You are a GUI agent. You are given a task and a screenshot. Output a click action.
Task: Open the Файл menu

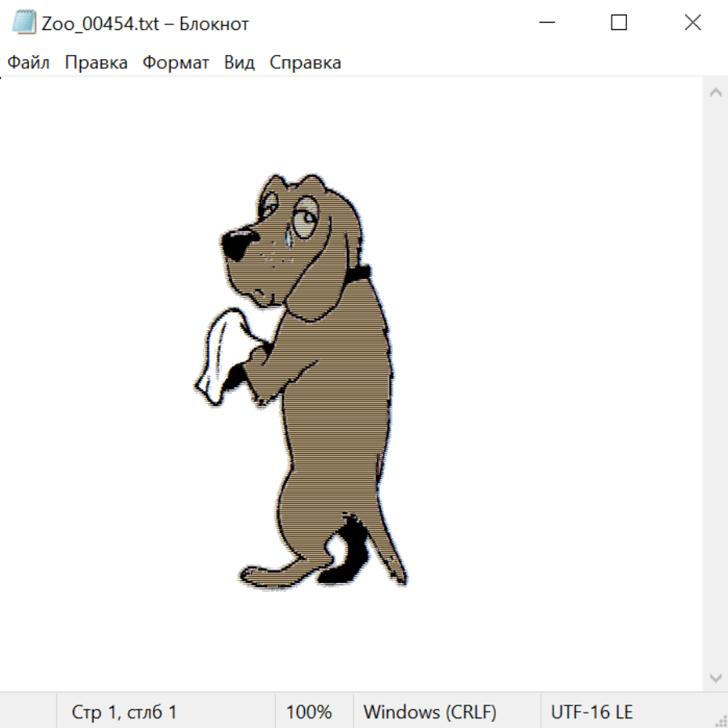click(28, 63)
